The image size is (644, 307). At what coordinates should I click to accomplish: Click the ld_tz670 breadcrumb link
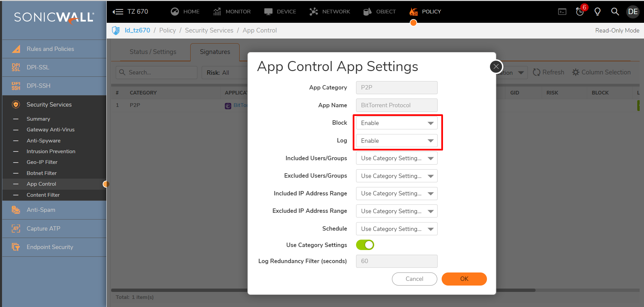137,30
